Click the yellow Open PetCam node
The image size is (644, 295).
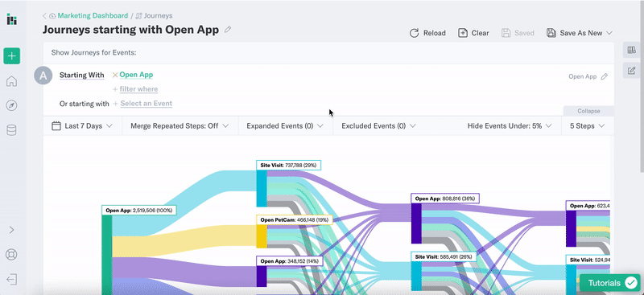(262, 236)
